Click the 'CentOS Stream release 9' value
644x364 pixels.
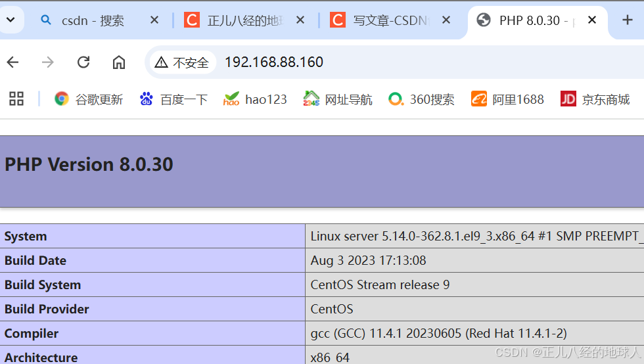(380, 284)
